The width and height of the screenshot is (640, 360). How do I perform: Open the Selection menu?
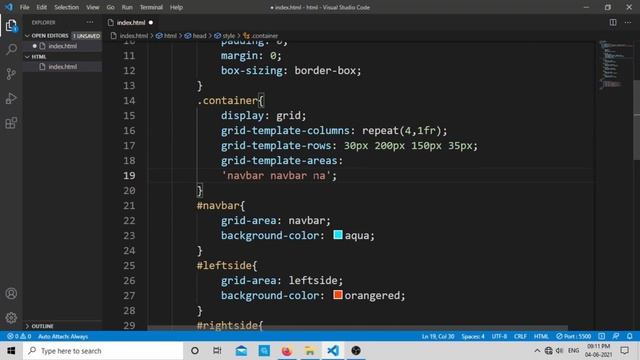[x=67, y=7]
